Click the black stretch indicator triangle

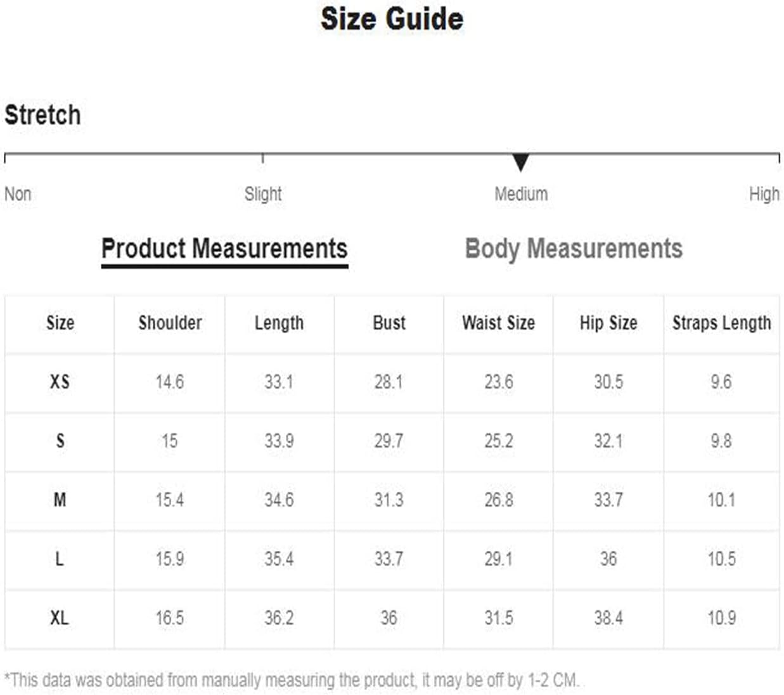pos(520,162)
